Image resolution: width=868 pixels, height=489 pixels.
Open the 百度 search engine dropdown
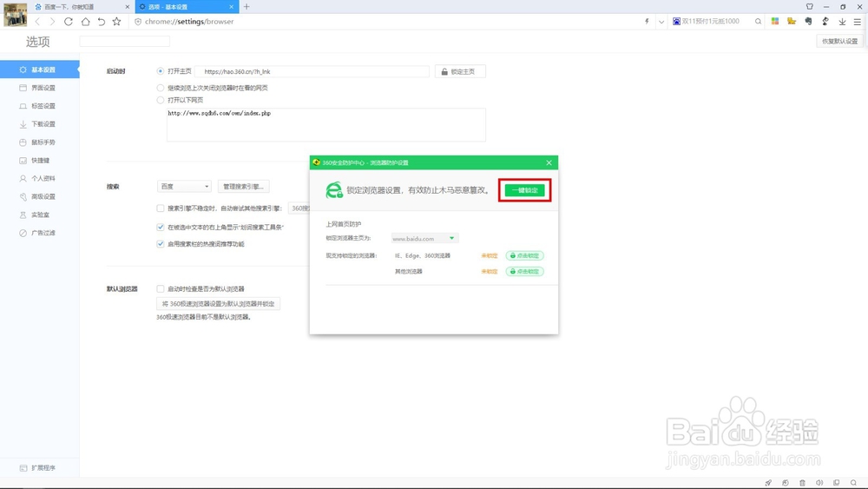184,187
